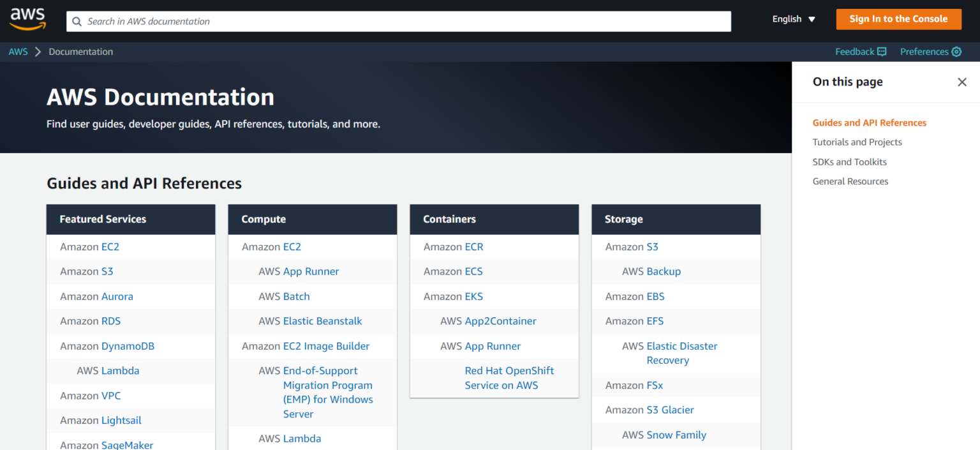Open AWS Elastic Beanstalk documentation
Screen dimensions: 980x450
[322, 321]
